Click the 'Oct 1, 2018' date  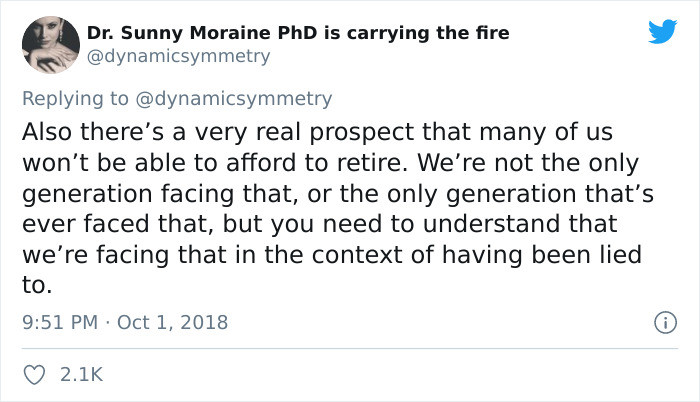[172, 322]
